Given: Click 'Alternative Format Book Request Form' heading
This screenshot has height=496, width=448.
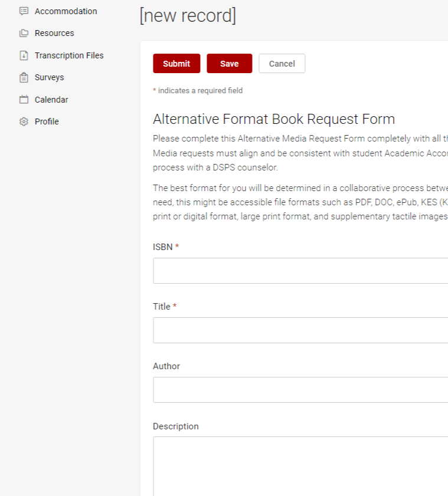Looking at the screenshot, I should 274,119.
